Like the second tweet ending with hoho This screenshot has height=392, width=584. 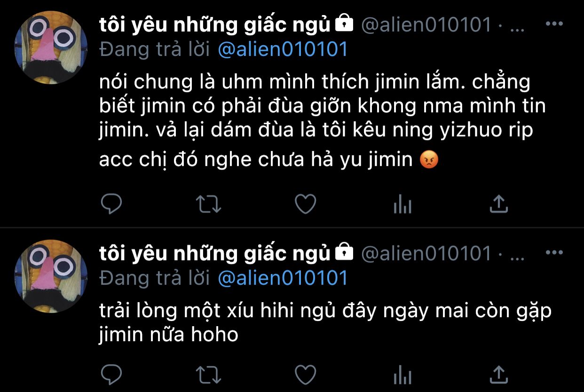tap(305, 375)
